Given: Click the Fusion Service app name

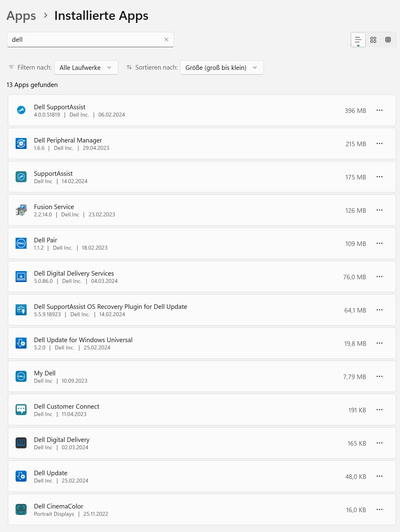Looking at the screenshot, I should pyautogui.click(x=54, y=207).
